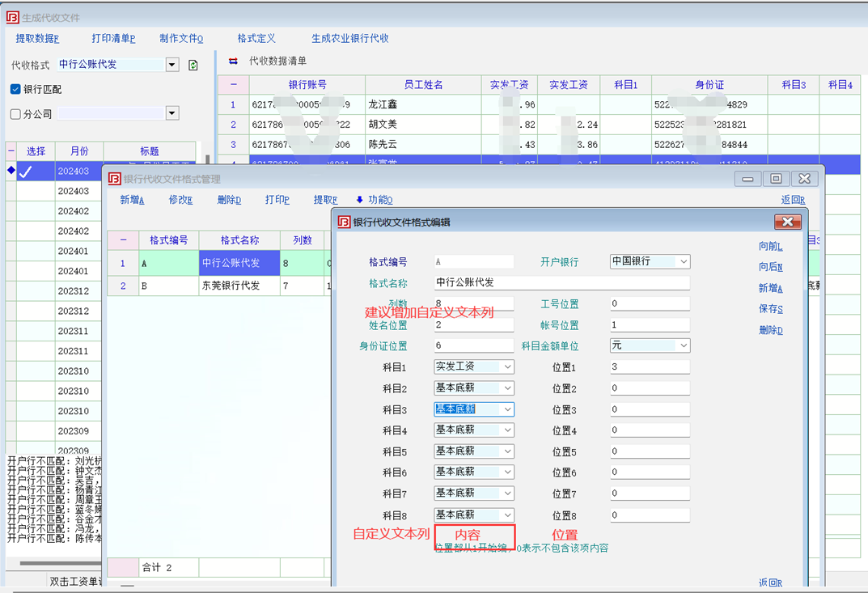The image size is (868, 593).
Task: Click the minus icon in 选择 list header
Action: (11, 151)
